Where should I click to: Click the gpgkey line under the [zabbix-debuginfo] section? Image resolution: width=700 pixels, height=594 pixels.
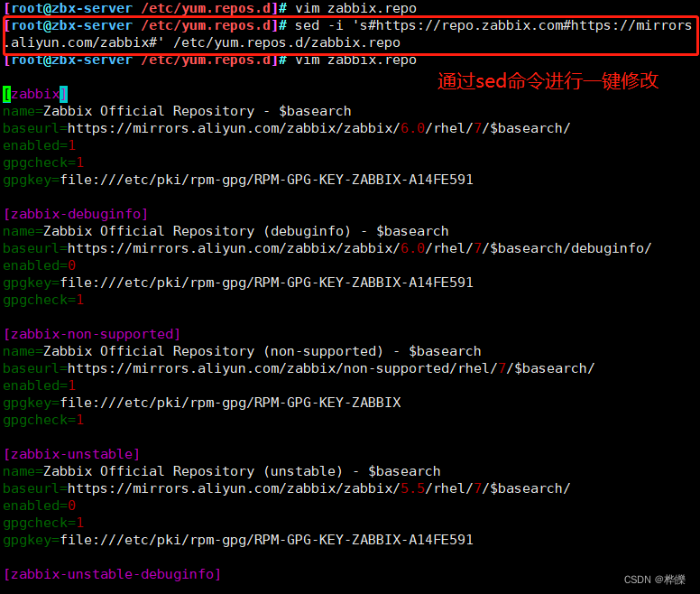pyautogui.click(x=238, y=283)
